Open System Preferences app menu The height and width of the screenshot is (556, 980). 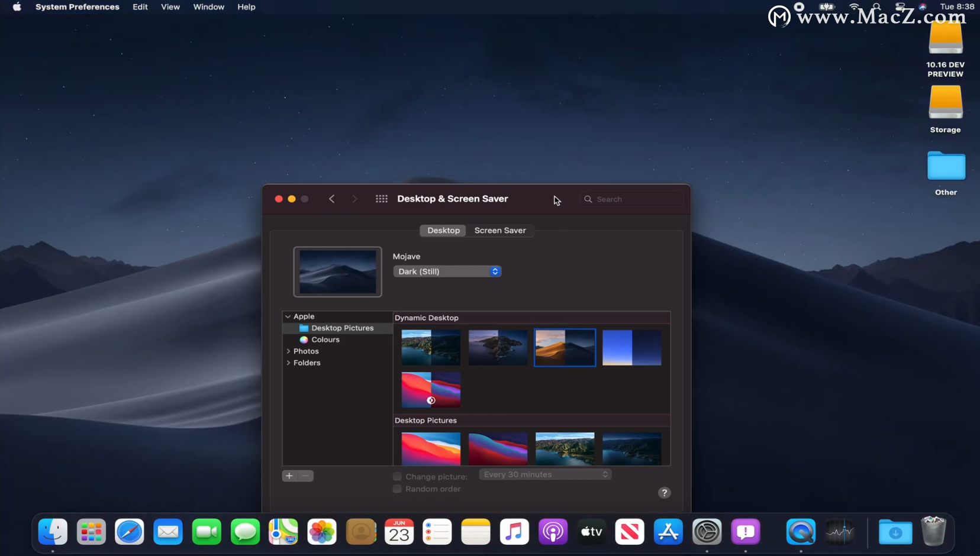78,7
